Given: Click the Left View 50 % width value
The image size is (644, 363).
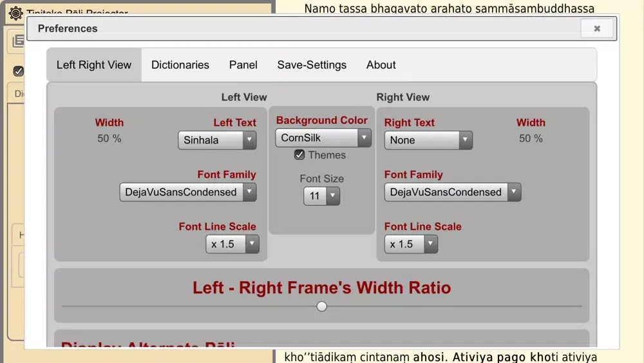Looking at the screenshot, I should click(109, 139).
